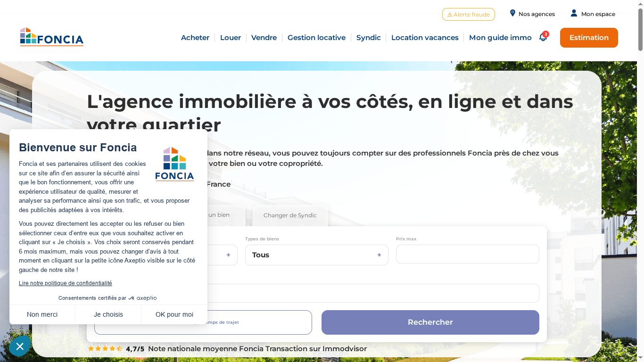Click the Rechercher button
Screen dimensions: 644x362
tap(429, 322)
